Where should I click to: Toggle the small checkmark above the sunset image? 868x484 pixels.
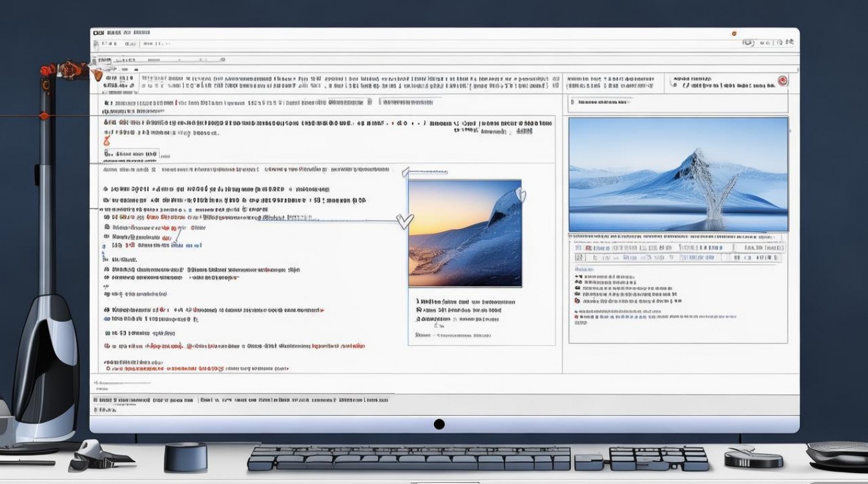point(405,171)
